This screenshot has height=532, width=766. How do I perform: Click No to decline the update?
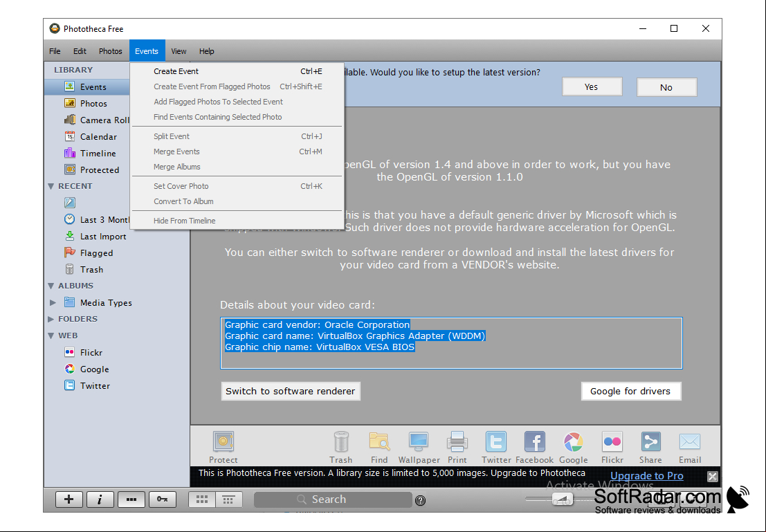pyautogui.click(x=666, y=87)
